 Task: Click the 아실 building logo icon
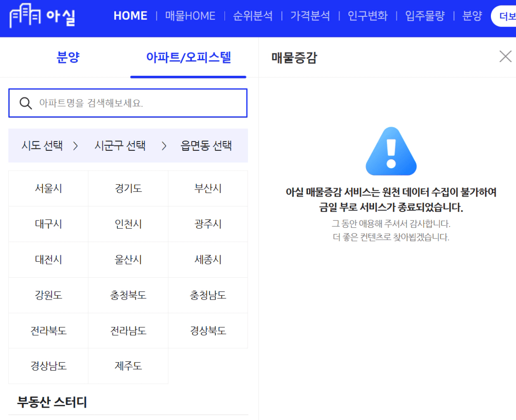[25, 15]
